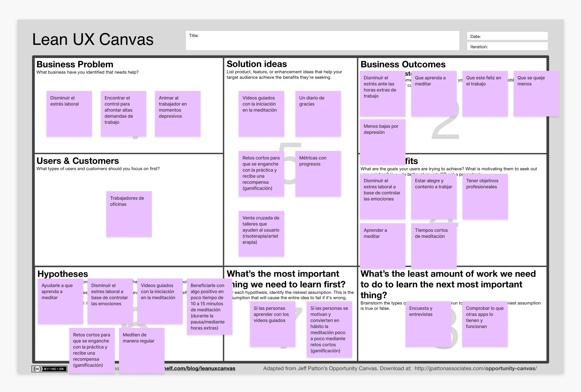The image size is (581, 392).
Task: Click the Iteration field
Action: (x=507, y=47)
